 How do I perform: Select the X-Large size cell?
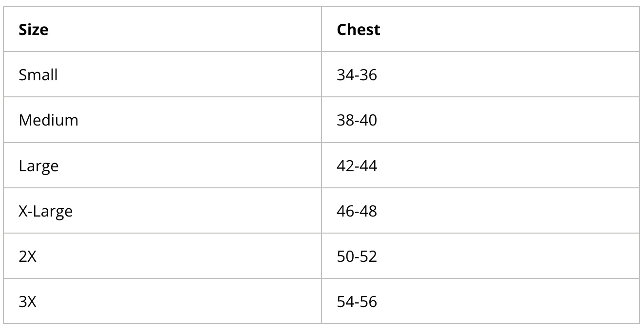pyautogui.click(x=46, y=211)
